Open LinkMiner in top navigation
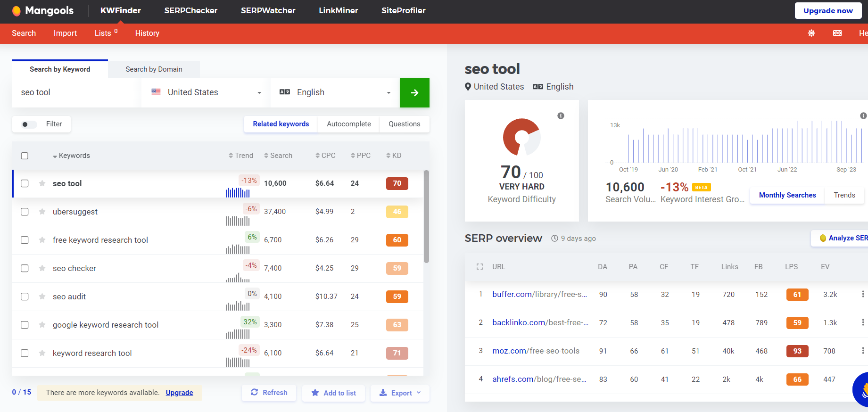Image resolution: width=868 pixels, height=412 pixels. (x=339, y=10)
